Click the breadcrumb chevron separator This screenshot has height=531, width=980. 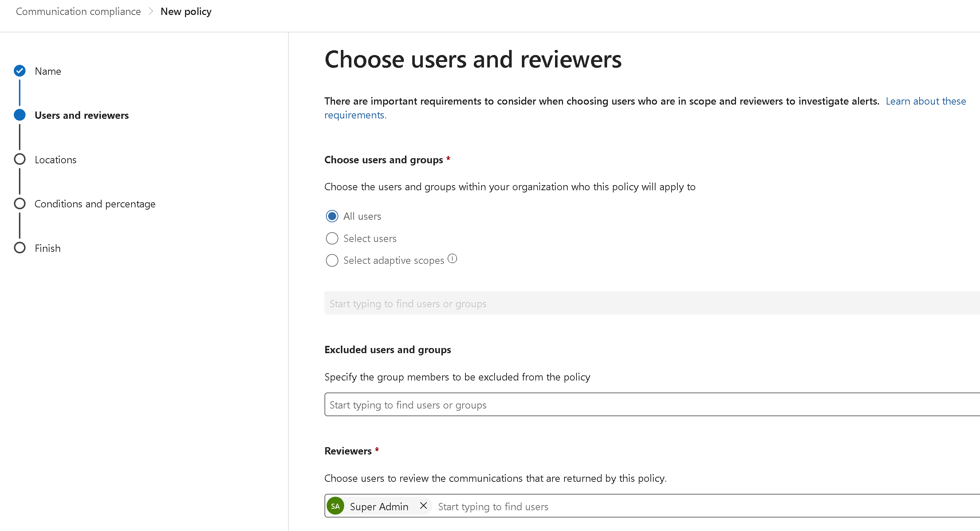(151, 11)
